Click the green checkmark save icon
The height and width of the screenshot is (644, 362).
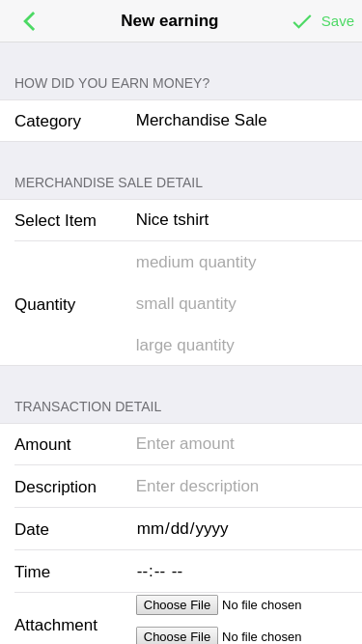pyautogui.click(x=302, y=21)
